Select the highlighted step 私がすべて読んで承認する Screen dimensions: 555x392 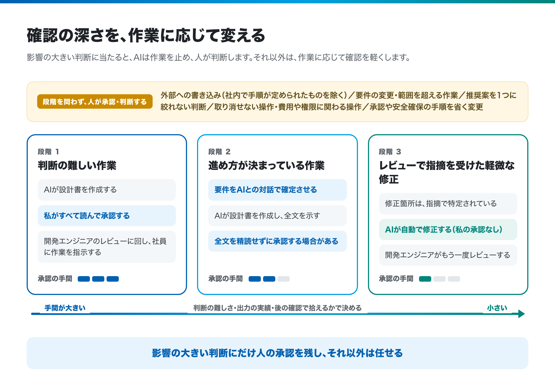[x=107, y=216]
